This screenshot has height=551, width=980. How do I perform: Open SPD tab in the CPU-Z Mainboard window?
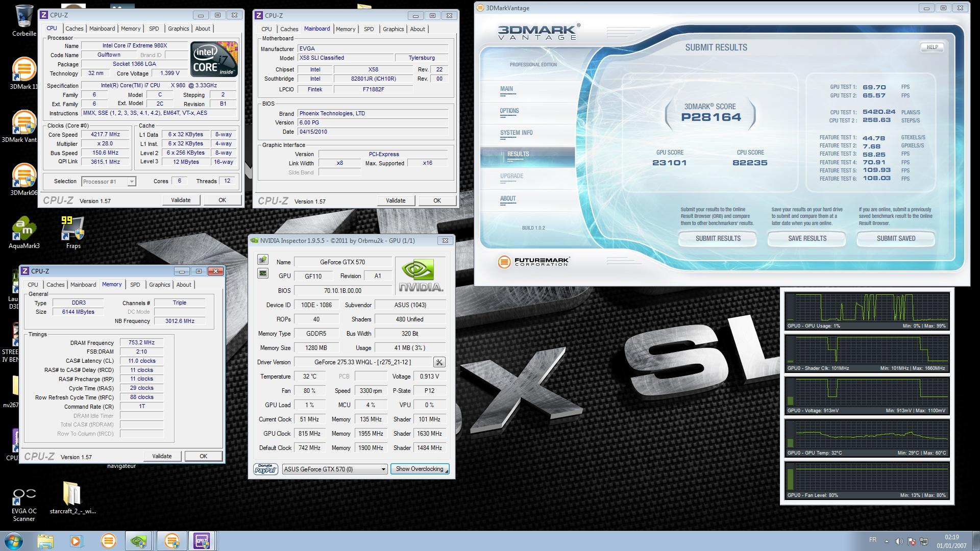[x=369, y=29]
